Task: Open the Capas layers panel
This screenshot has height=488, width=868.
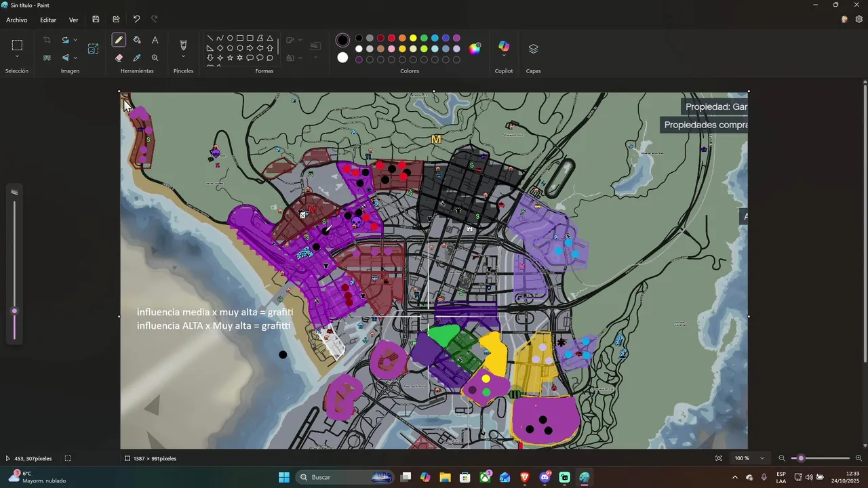Action: 533,49
